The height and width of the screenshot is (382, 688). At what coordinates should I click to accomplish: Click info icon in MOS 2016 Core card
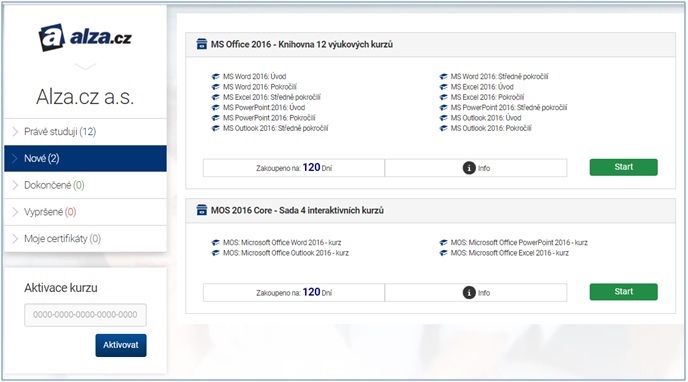coord(469,293)
